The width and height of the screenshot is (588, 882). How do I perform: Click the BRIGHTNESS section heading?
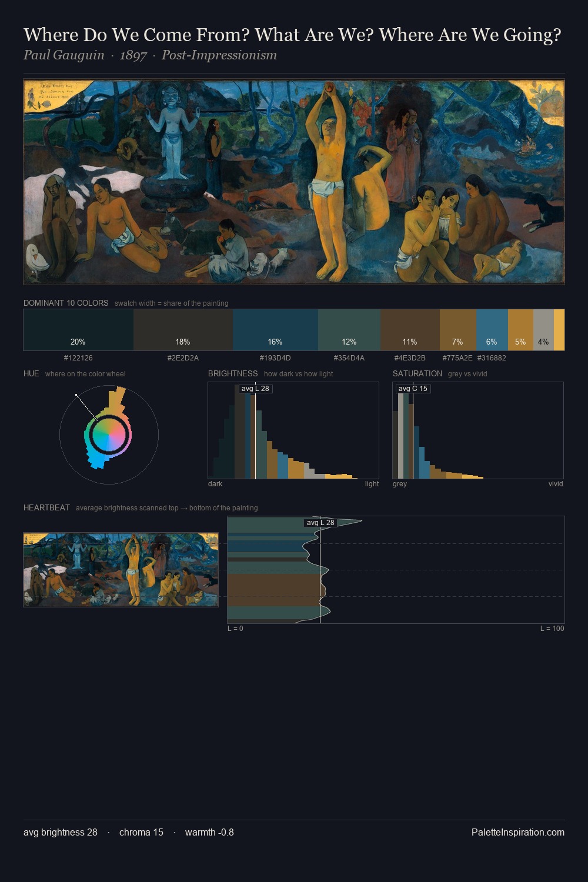[x=233, y=373]
